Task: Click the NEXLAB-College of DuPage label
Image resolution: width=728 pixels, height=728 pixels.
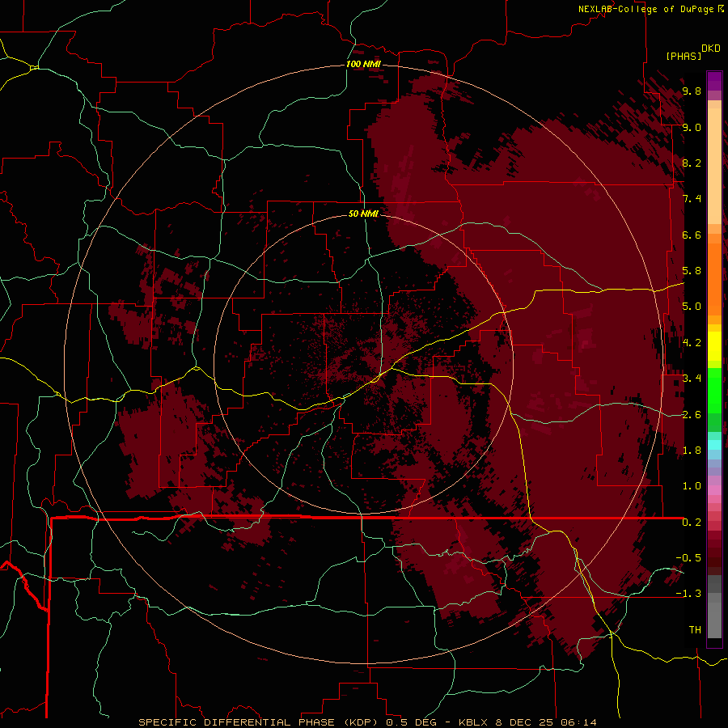Action: click(x=646, y=9)
